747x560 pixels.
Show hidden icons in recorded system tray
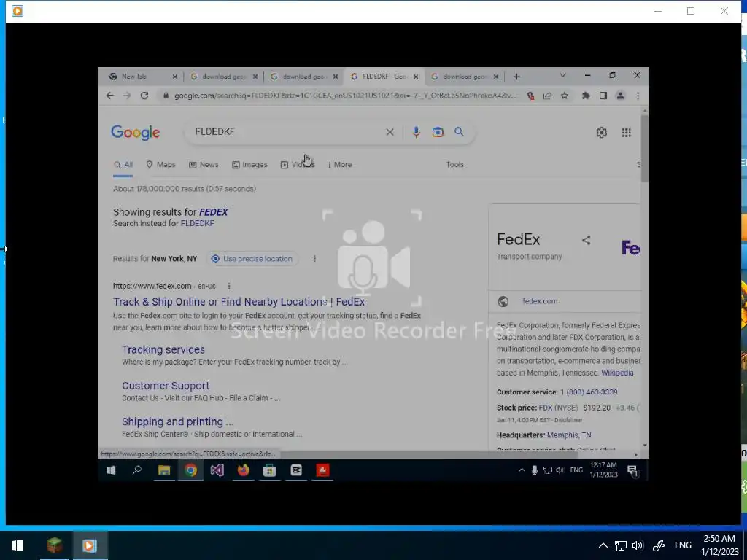click(x=522, y=470)
